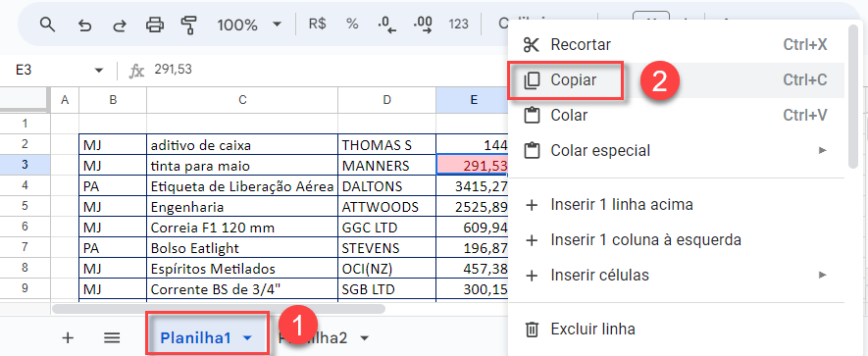Select column D header
868x356 pixels.
(387, 100)
